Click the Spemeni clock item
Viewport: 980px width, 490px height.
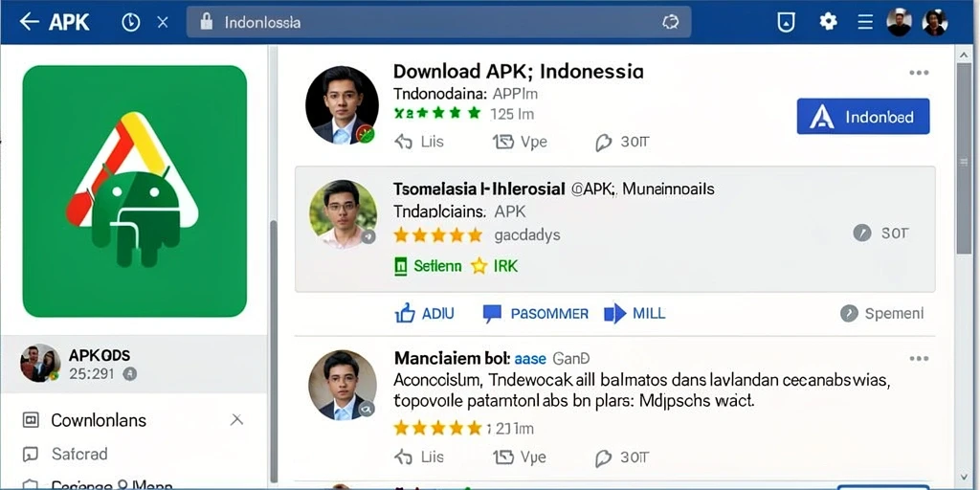[881, 313]
